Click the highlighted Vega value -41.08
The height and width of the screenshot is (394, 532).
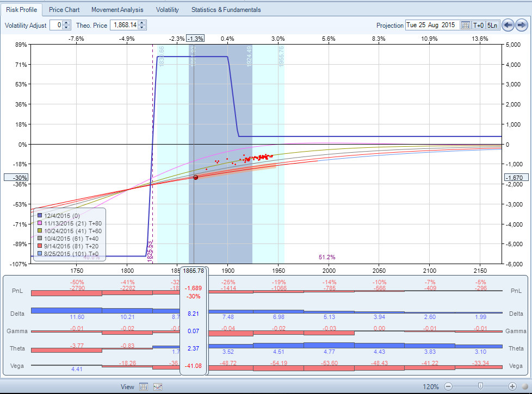click(194, 366)
